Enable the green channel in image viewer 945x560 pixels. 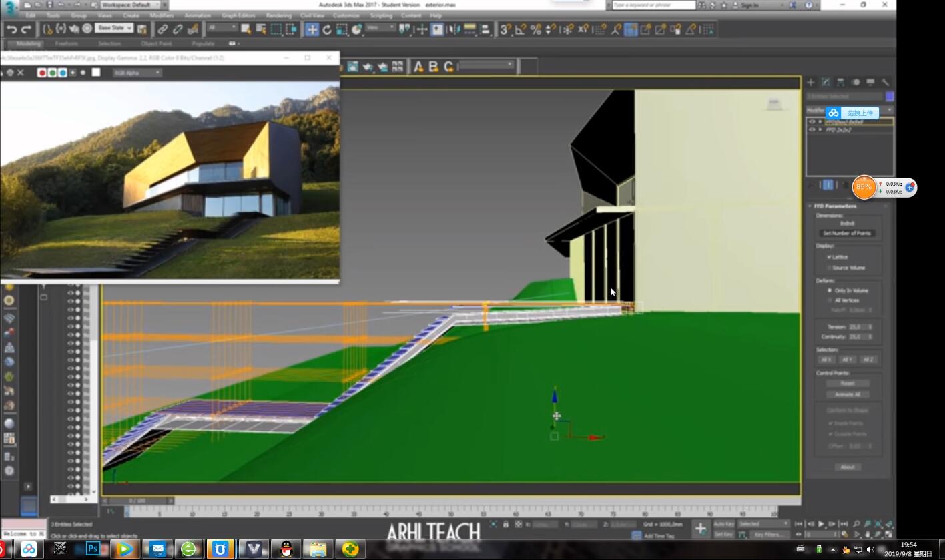[x=52, y=72]
